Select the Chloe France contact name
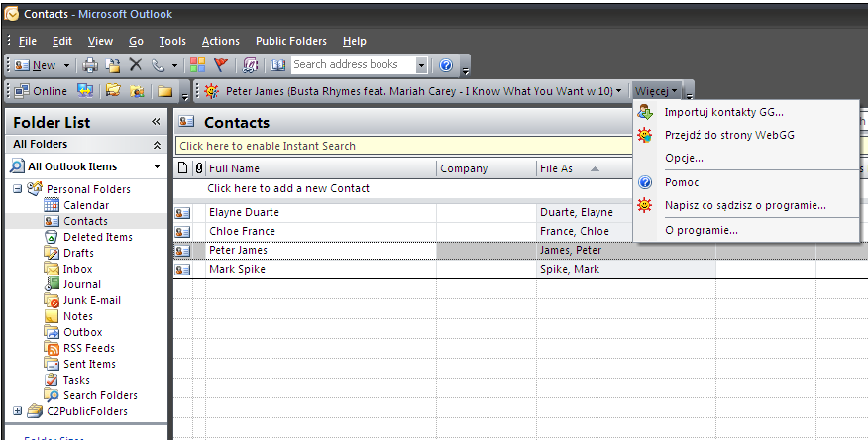Viewport: 868px width, 440px height. click(242, 231)
